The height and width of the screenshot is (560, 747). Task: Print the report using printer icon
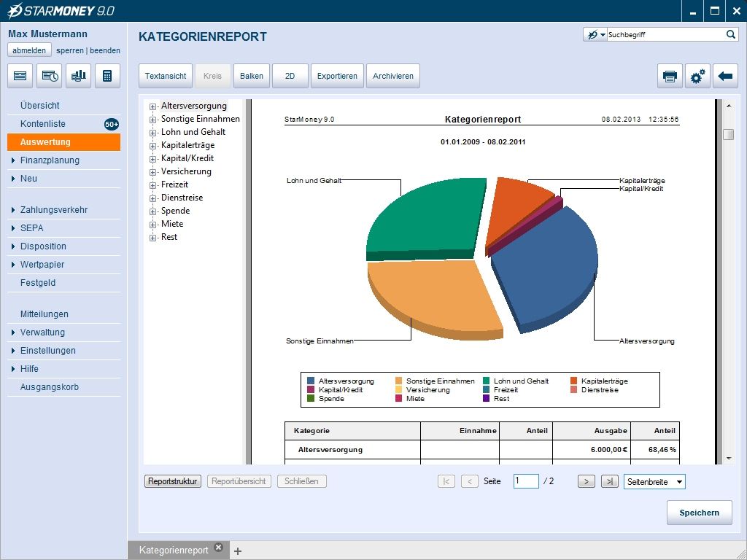coord(670,76)
